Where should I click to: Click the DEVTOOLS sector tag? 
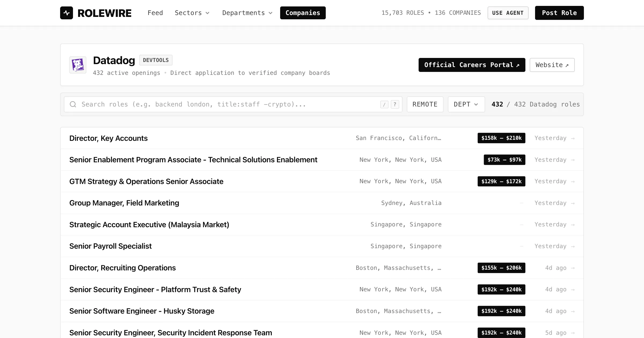pyautogui.click(x=156, y=60)
